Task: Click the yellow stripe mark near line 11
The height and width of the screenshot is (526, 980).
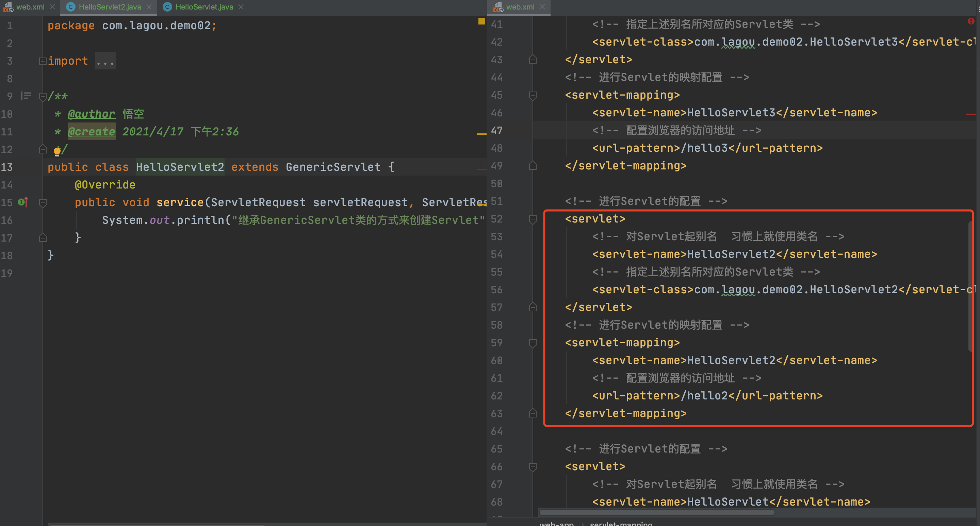Action: (x=481, y=134)
